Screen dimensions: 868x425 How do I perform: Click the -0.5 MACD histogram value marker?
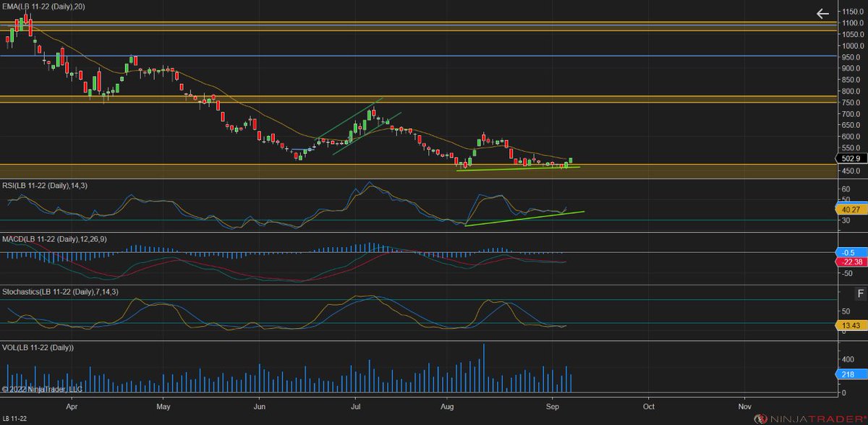click(851, 252)
